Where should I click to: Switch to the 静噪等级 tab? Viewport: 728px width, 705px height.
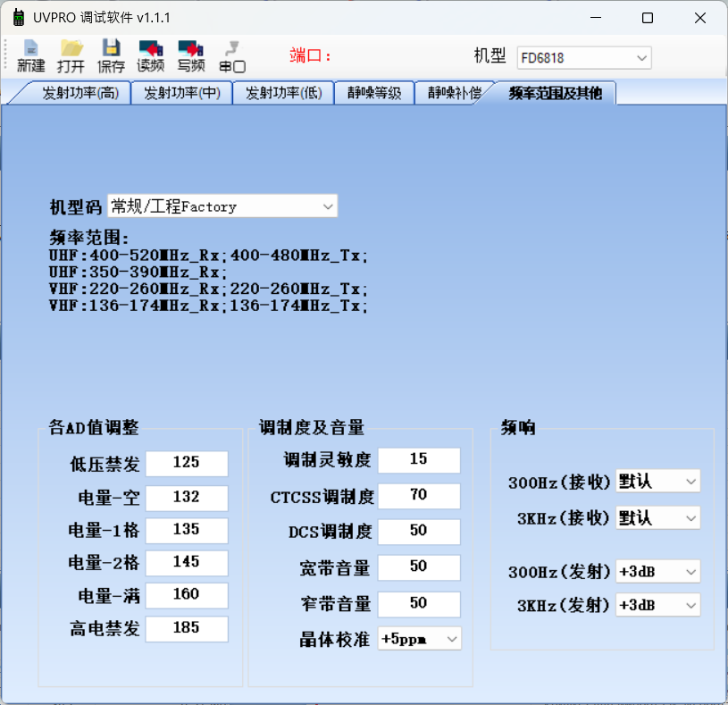tap(374, 93)
